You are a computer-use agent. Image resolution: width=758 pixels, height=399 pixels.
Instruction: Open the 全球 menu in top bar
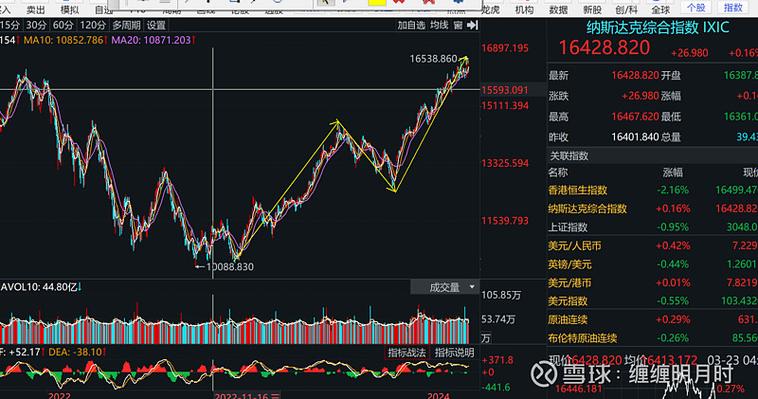coord(661,9)
